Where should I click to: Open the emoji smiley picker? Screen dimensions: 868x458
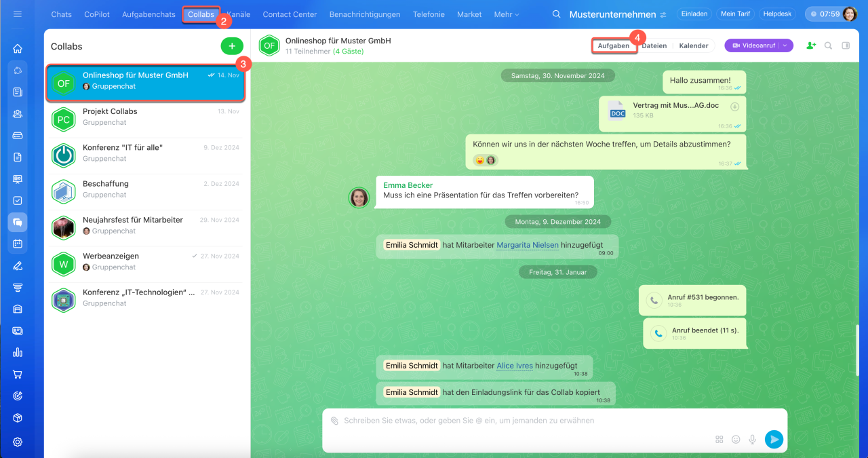coord(736,440)
